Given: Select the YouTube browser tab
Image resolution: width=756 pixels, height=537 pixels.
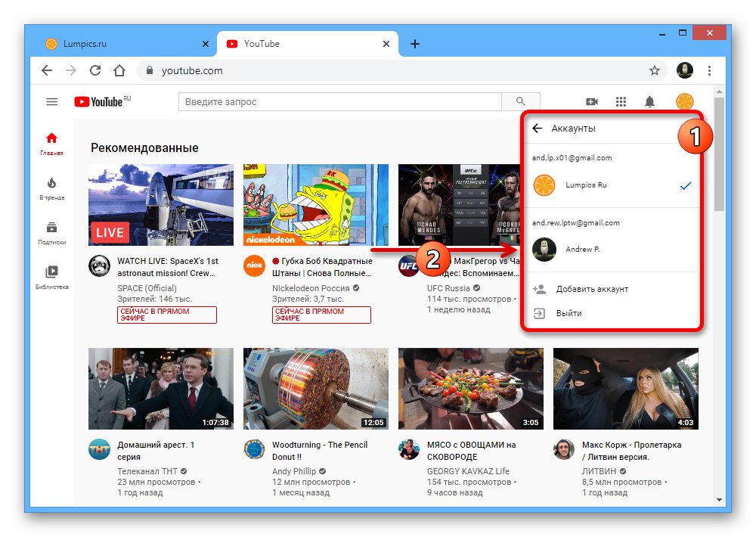Looking at the screenshot, I should (308, 44).
